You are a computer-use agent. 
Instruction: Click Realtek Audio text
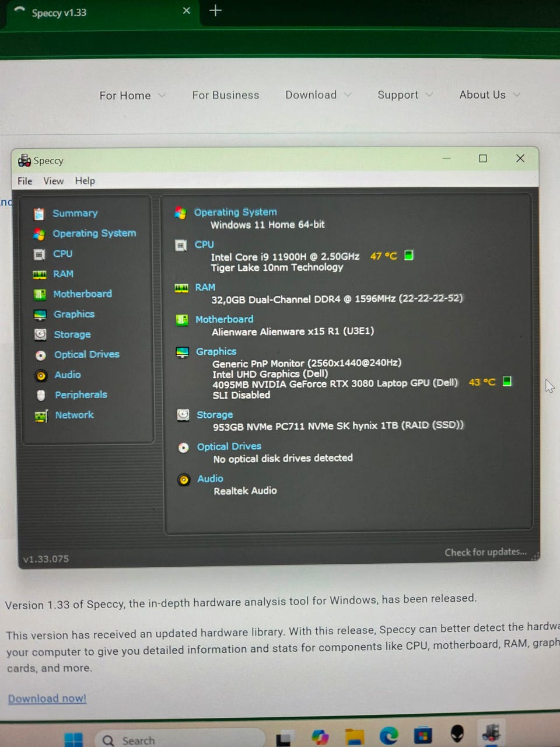[245, 491]
